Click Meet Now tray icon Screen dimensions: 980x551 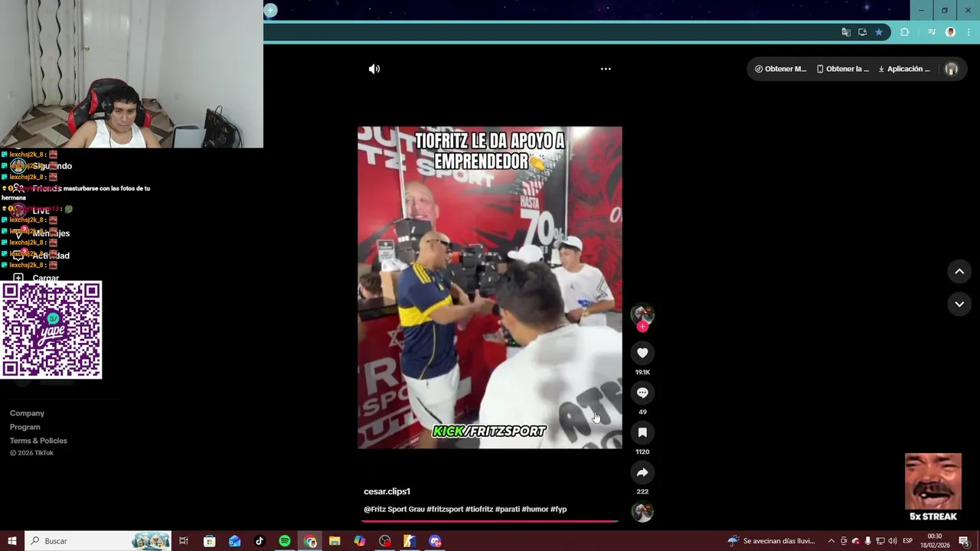(844, 541)
